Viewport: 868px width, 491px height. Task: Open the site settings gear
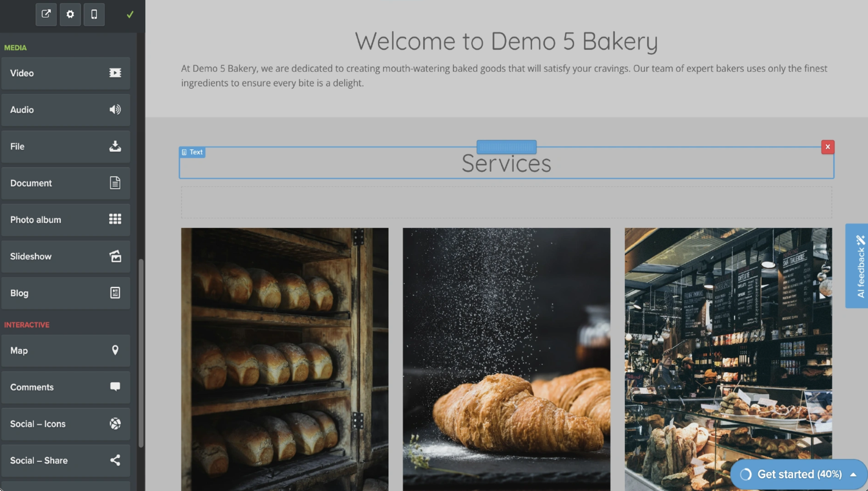click(x=70, y=15)
